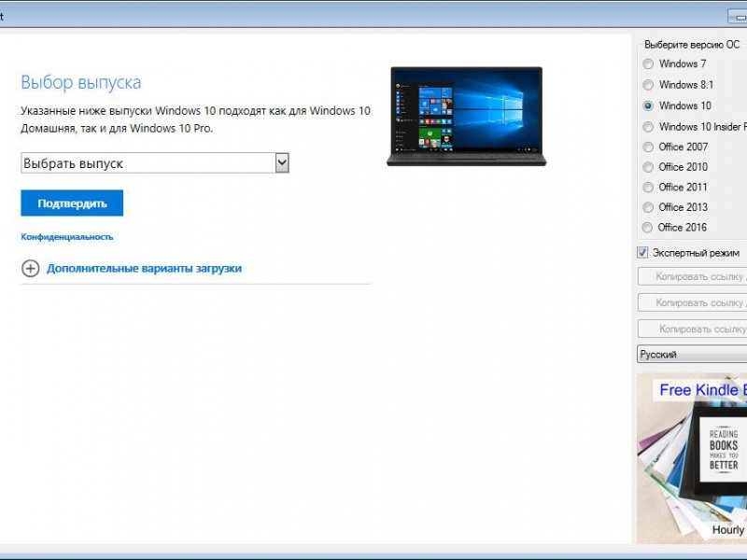747x560 pixels.
Task: Click the Выберите версию ОС label
Action: [x=692, y=45]
